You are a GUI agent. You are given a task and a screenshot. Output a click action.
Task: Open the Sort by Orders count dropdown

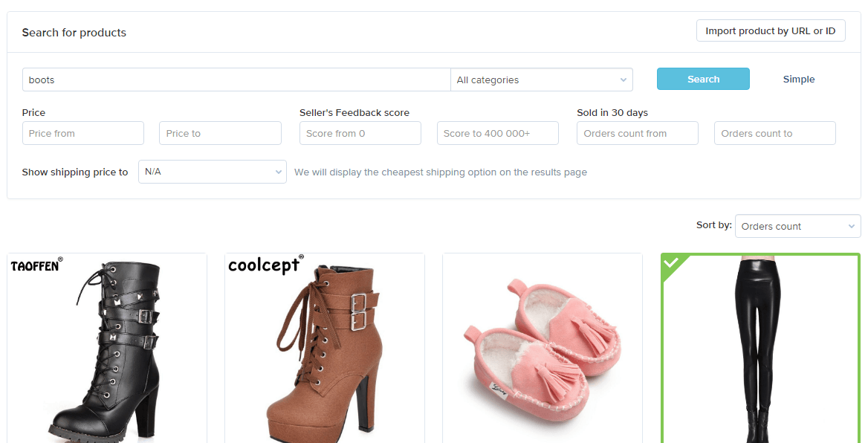(797, 226)
